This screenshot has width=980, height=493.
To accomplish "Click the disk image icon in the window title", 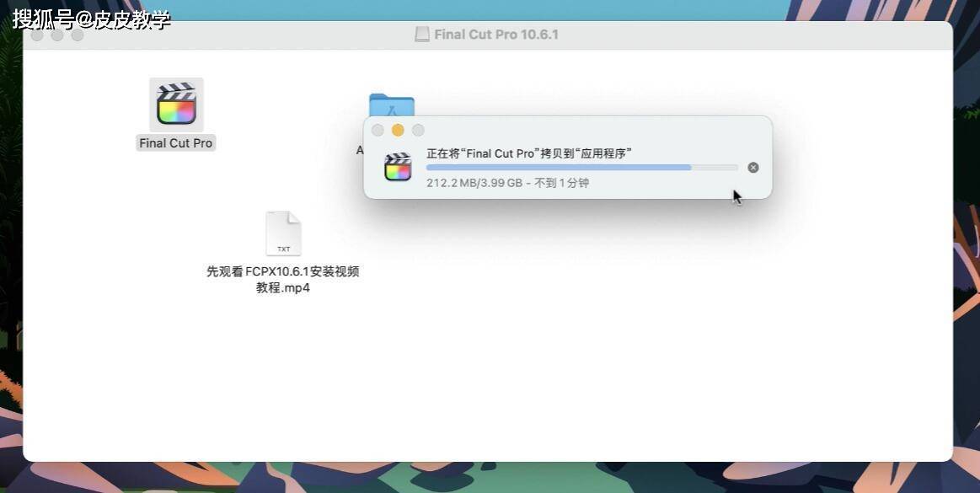I will click(421, 34).
